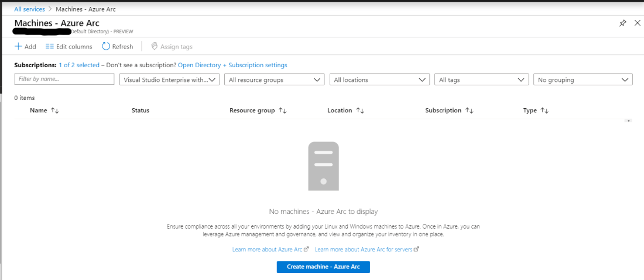This screenshot has width=644, height=280.
Task: Open Learn more about Azure Arc link
Action: tap(267, 249)
